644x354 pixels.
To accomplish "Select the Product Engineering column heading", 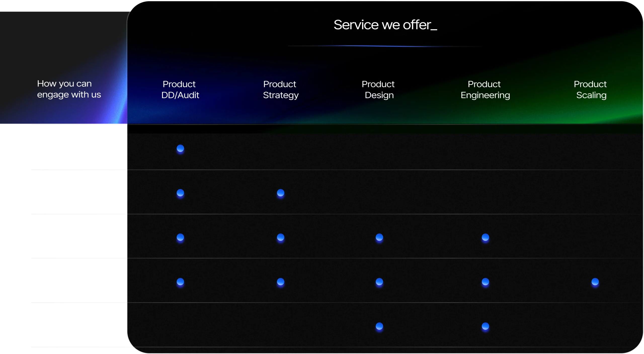I will tap(485, 90).
